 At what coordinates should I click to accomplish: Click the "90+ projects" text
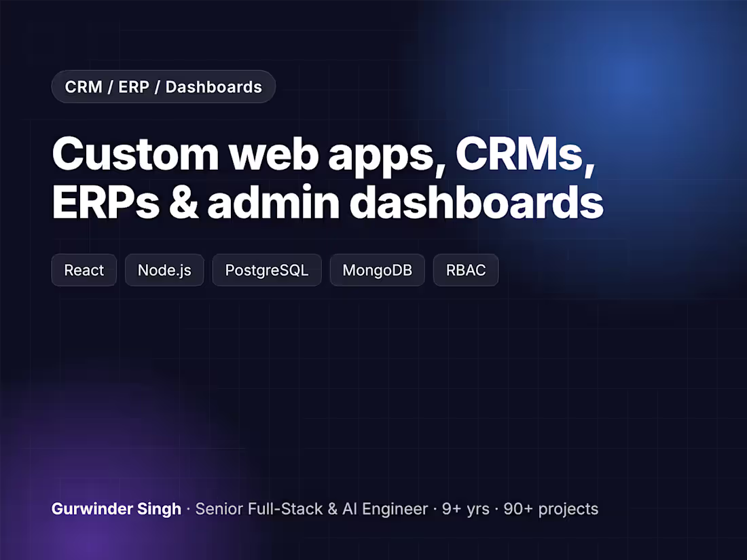click(x=551, y=508)
